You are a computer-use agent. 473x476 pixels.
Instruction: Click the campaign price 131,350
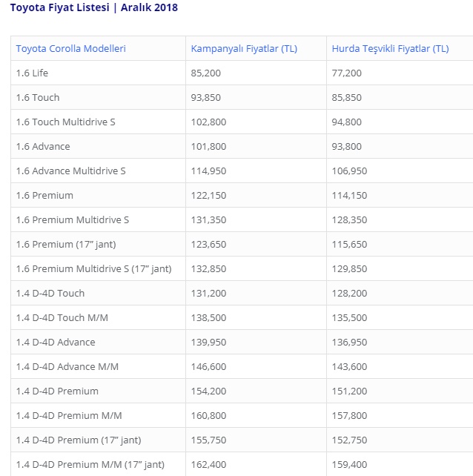tap(208, 219)
